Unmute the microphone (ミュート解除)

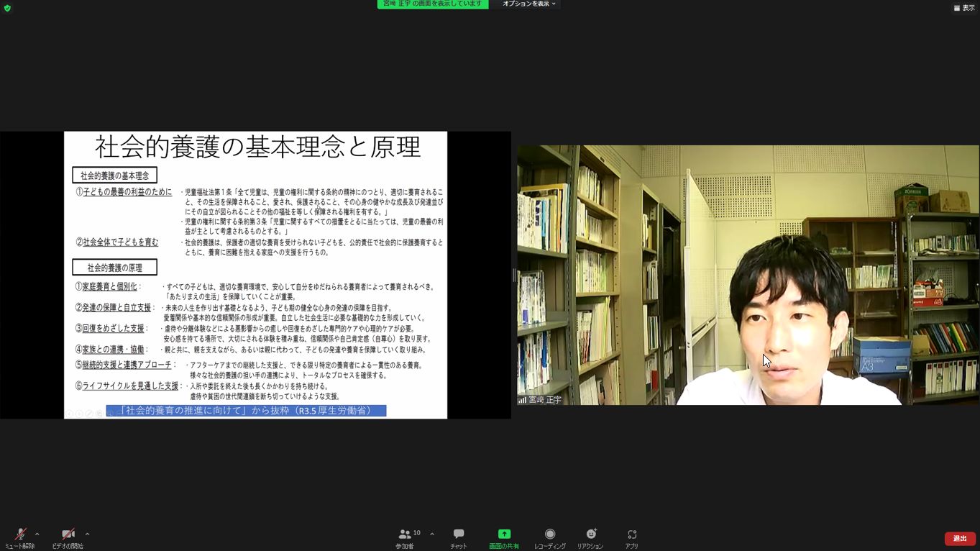20,536
